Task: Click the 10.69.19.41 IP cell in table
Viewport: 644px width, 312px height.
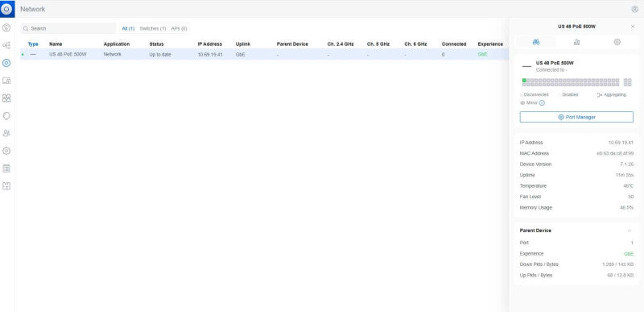Action: click(210, 54)
